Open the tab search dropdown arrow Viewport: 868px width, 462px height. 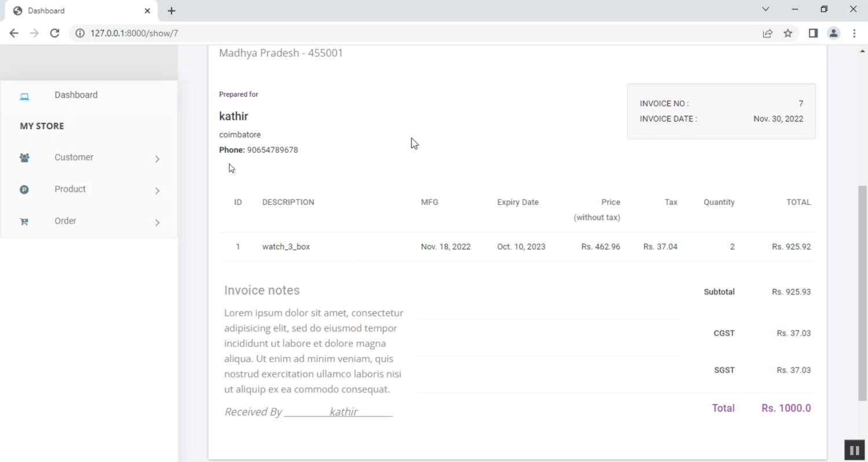(x=766, y=9)
